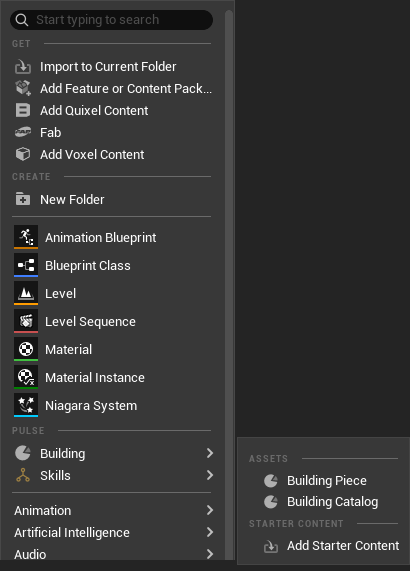Image resolution: width=410 pixels, height=571 pixels.
Task: Click the New Folder icon
Action: (x=23, y=199)
